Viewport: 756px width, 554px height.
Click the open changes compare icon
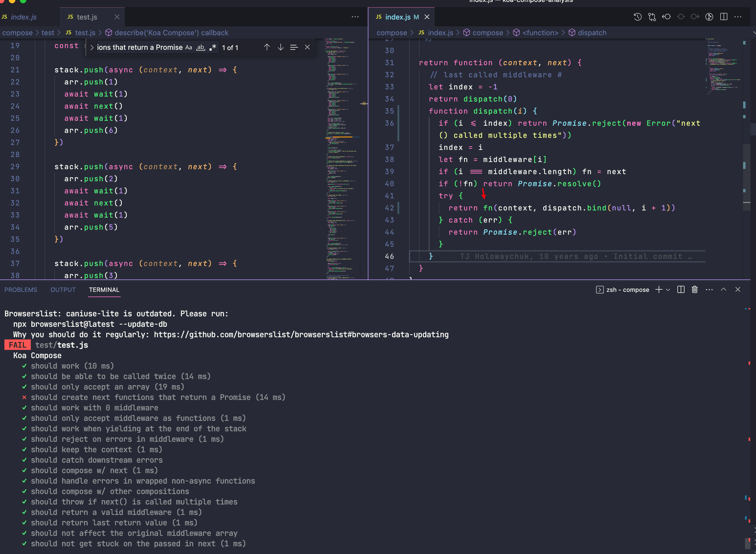(x=652, y=17)
